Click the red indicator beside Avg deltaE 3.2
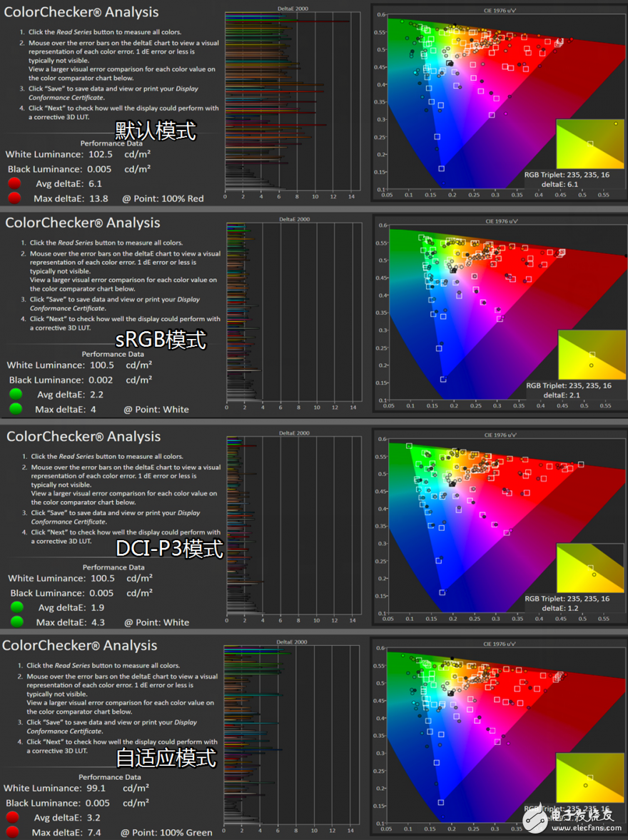Viewport: 628px width, 840px height. 12,817
